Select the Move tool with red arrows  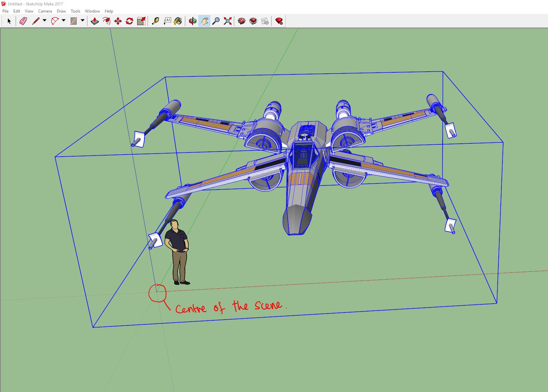pyautogui.click(x=118, y=21)
